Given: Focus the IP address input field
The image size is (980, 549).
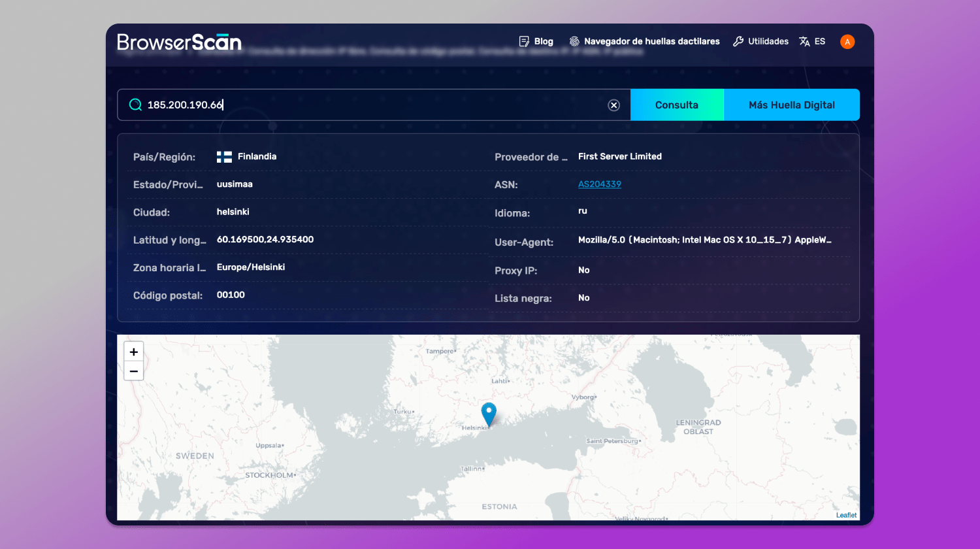Looking at the screenshot, I should (372, 105).
